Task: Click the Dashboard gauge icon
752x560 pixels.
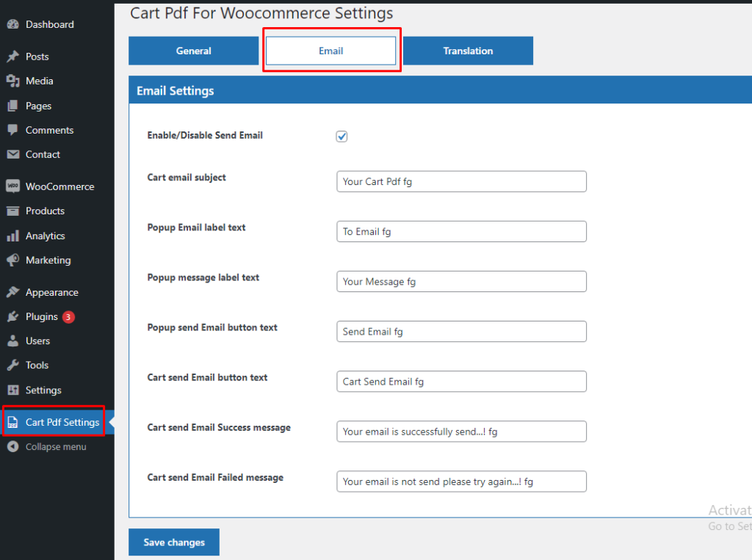Action: pos(13,24)
